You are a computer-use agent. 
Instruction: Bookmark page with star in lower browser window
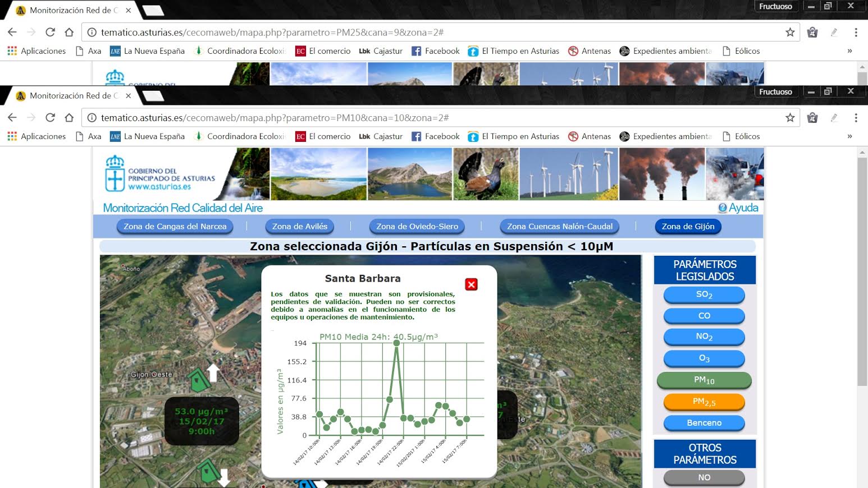pos(790,118)
